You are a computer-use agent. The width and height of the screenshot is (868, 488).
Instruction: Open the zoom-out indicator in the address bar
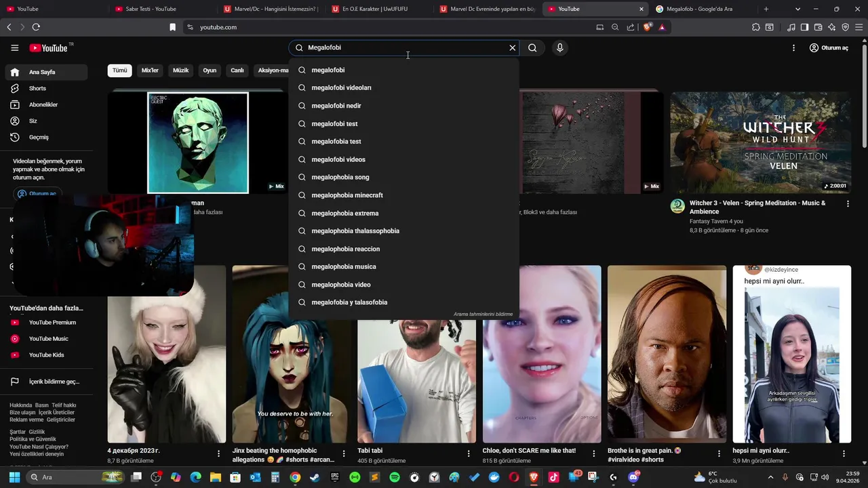pyautogui.click(x=615, y=27)
